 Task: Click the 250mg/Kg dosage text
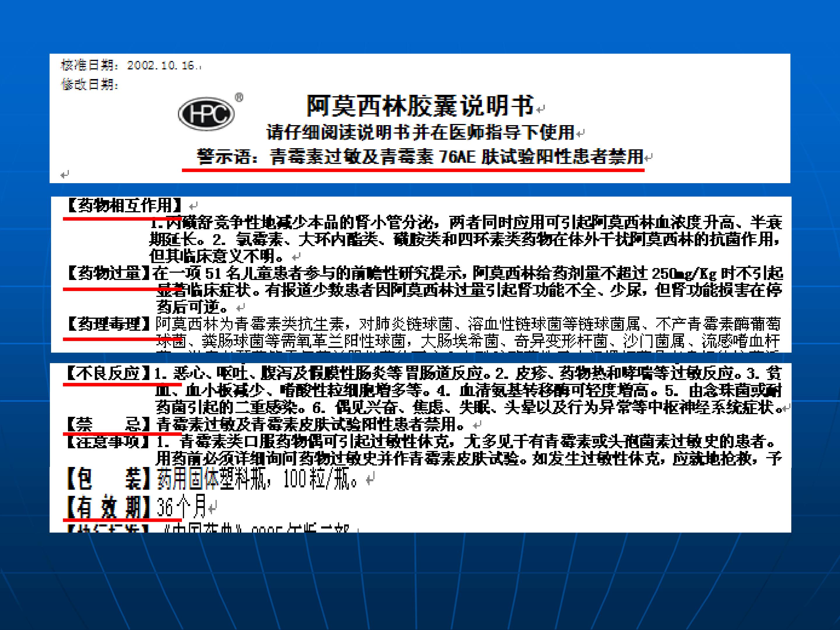pyautogui.click(x=684, y=273)
